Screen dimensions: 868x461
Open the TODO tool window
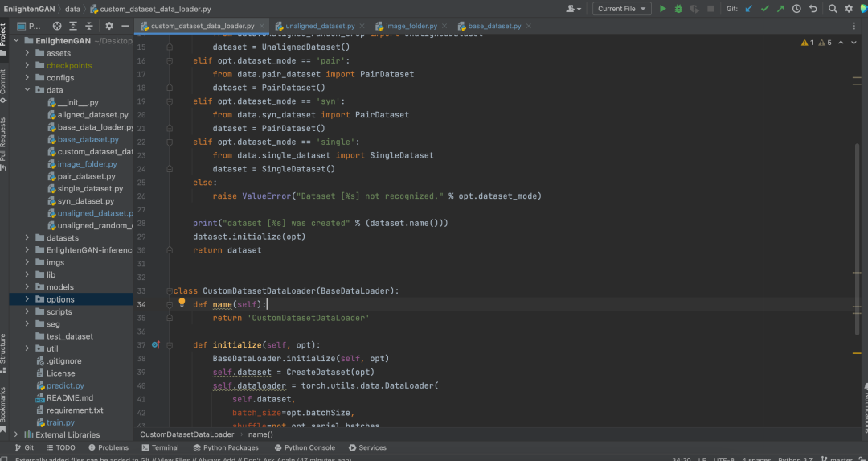60,447
